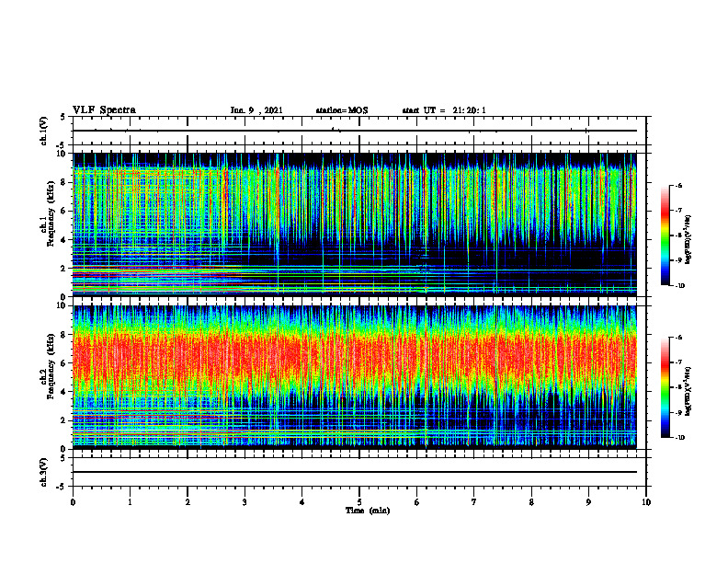Click the ch.2 frequency axis "6" tick label
Viewport: 728px width, 563px height.
pos(64,363)
